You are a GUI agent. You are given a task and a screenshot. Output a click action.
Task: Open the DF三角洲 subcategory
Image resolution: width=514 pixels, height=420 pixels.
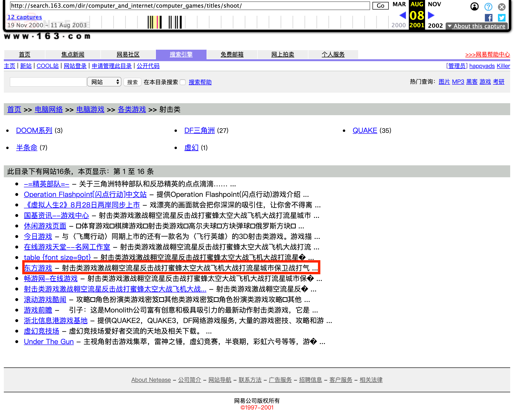[199, 130]
